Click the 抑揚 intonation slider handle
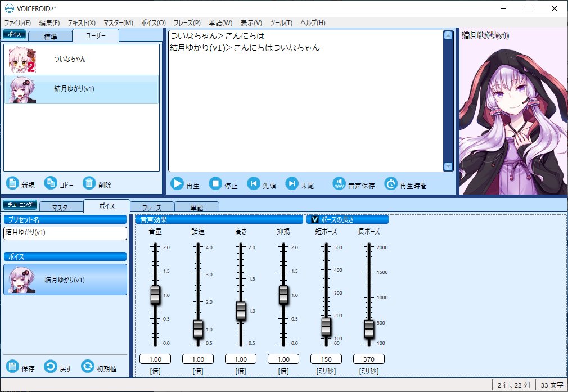The height and width of the screenshot is (392, 568). point(283,295)
